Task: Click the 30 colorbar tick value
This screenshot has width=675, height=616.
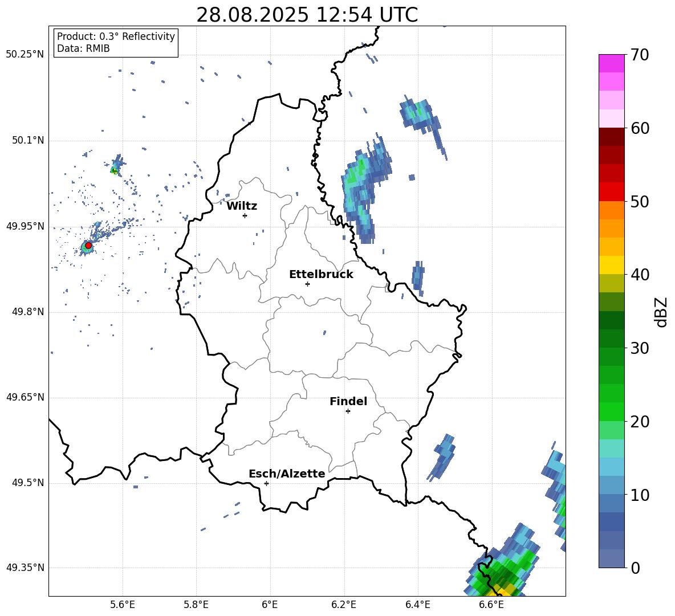Action: tap(640, 348)
